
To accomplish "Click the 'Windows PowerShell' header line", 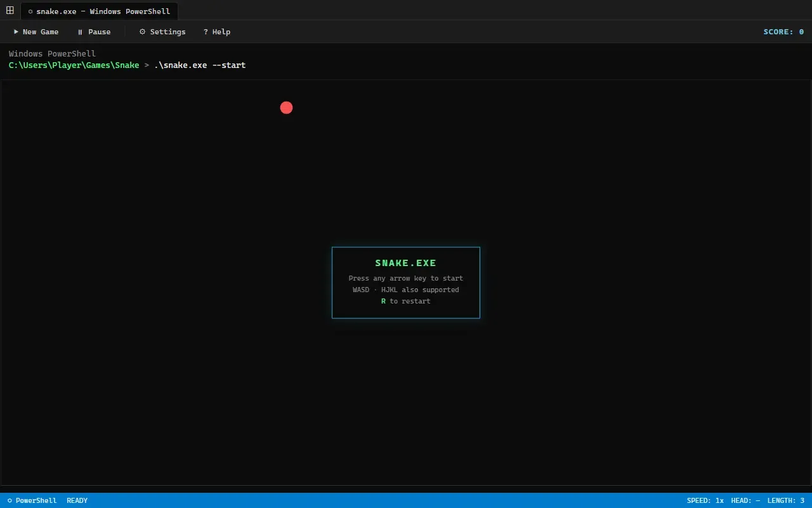I will click(52, 54).
